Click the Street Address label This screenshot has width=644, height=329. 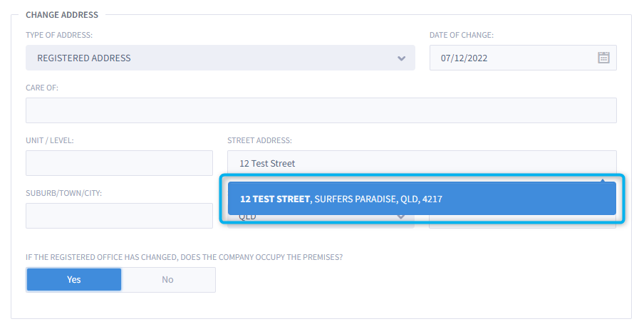pos(259,140)
